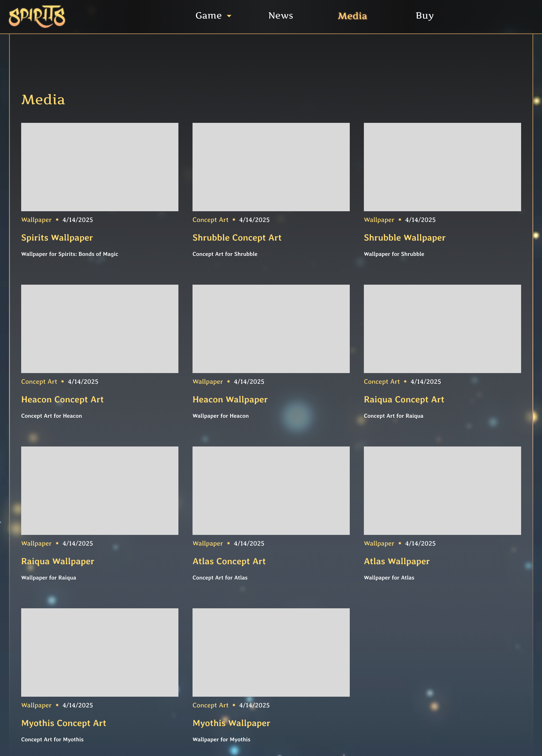Image resolution: width=542 pixels, height=756 pixels.
Task: Click Wallpaper tag above Myothis Concept Art
Action: tap(36, 705)
